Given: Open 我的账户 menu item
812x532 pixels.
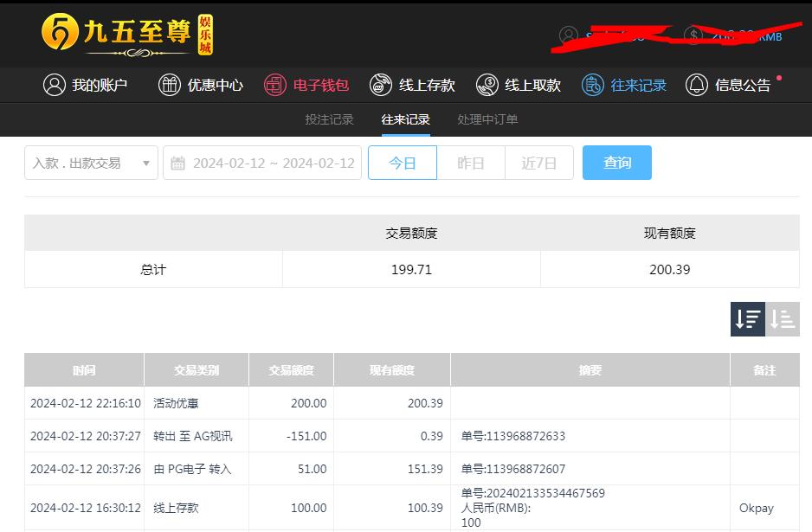Looking at the screenshot, I should point(86,85).
